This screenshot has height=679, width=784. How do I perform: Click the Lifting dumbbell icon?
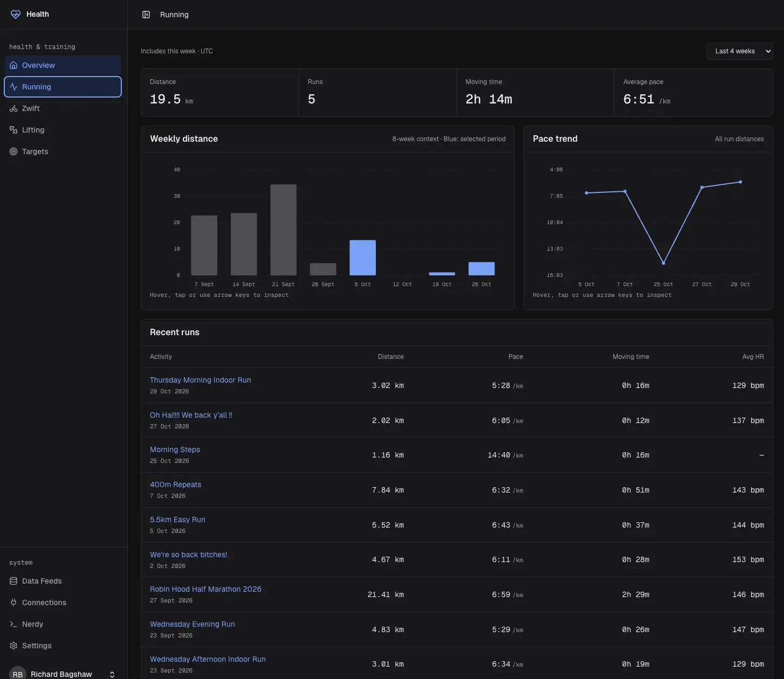click(x=13, y=130)
